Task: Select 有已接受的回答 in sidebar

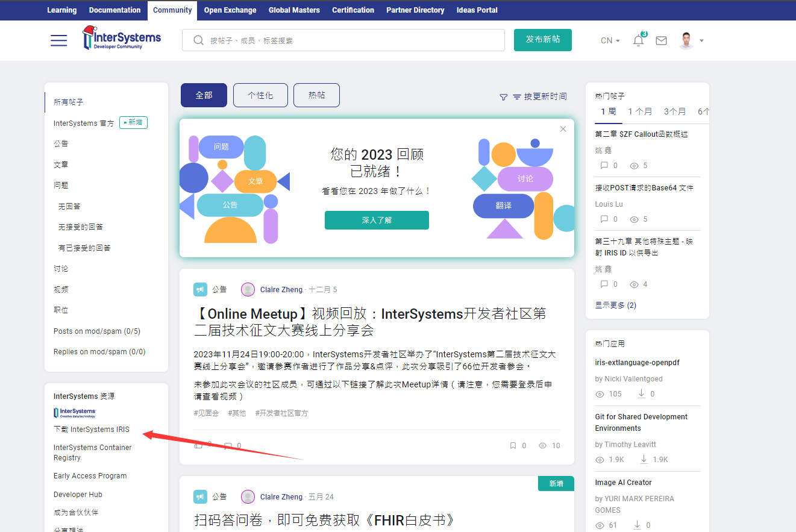Action: 84,248
